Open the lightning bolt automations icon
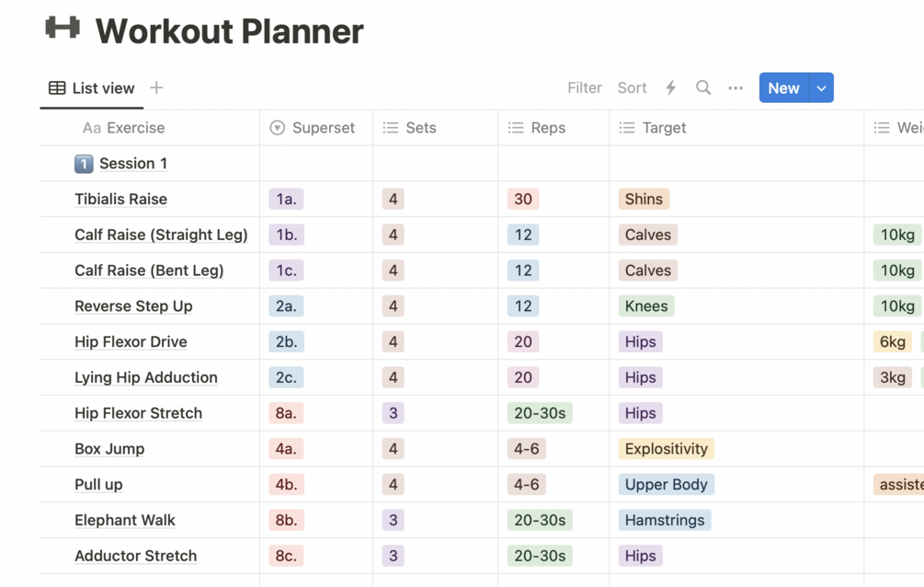This screenshot has height=587, width=924. click(671, 88)
